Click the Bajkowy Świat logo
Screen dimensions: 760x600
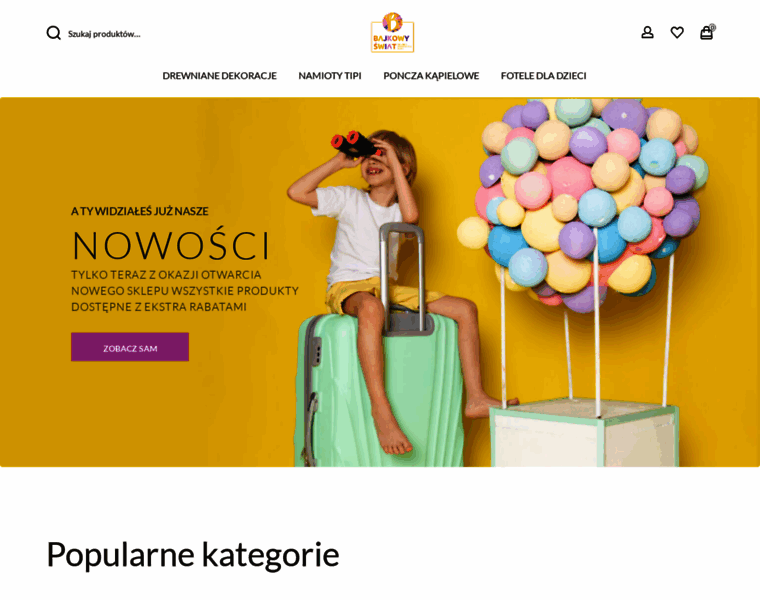coord(392,32)
